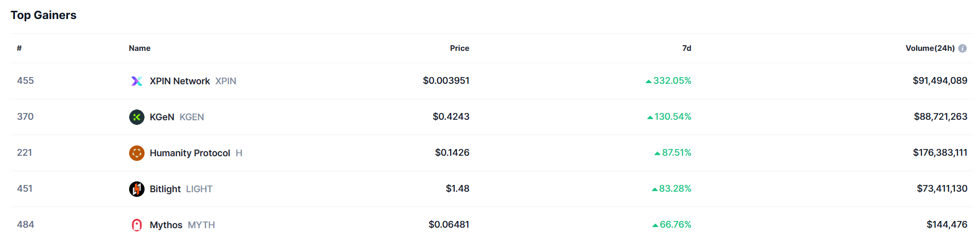This screenshot has width=980, height=240.
Task: Open the XPIN Network coin page
Action: 180,81
